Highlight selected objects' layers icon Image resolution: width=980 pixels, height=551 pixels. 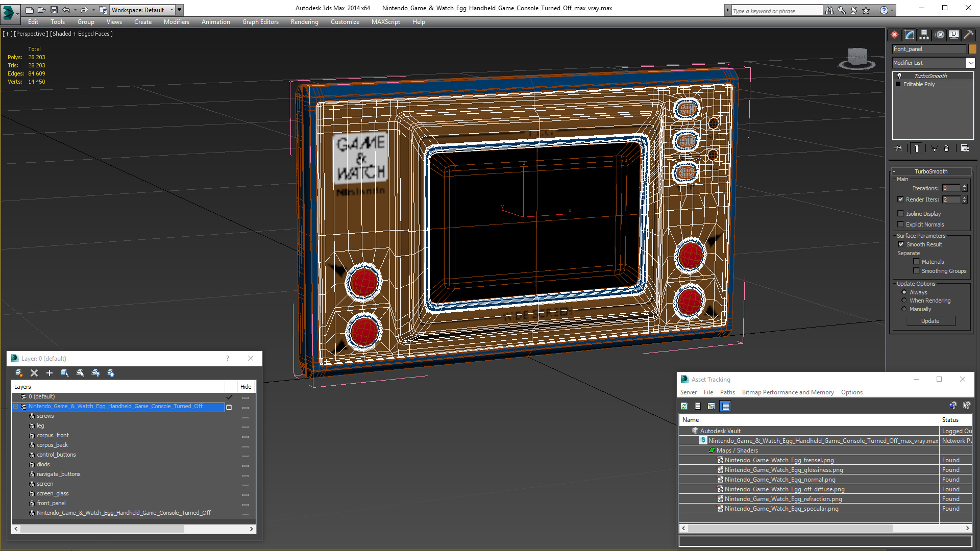(x=80, y=373)
